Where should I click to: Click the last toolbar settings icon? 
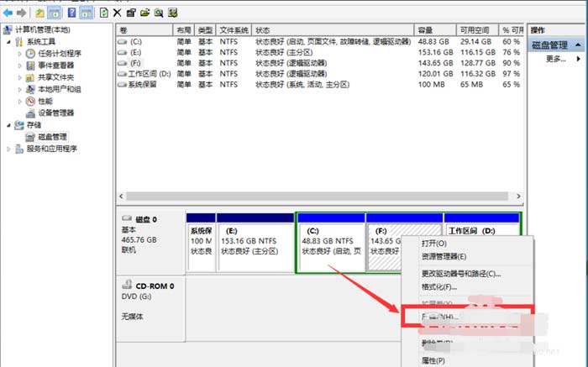tap(172, 13)
